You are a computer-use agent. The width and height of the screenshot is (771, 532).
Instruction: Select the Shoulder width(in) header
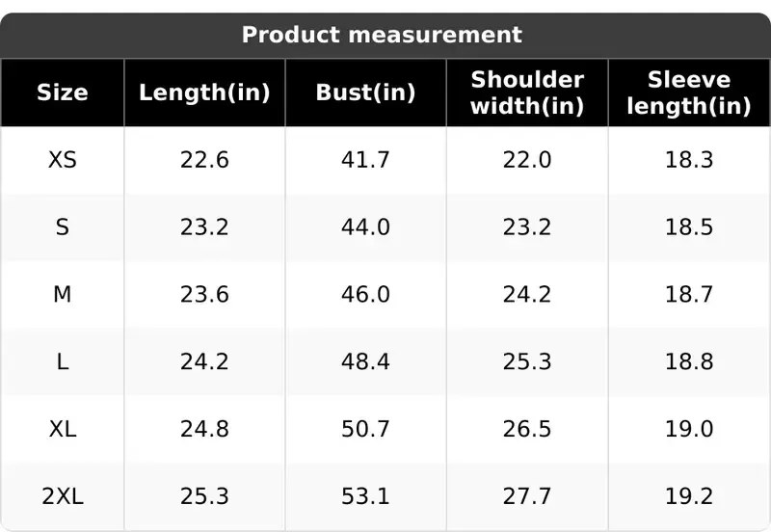527,93
